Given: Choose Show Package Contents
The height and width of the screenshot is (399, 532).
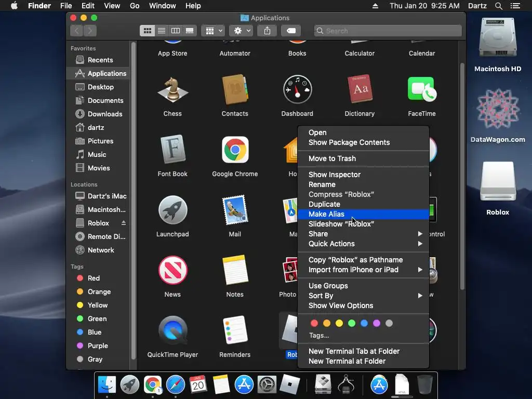Looking at the screenshot, I should [x=363, y=142].
